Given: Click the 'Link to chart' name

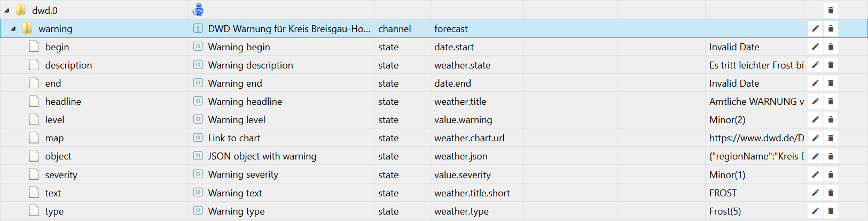Looking at the screenshot, I should pyautogui.click(x=234, y=138).
